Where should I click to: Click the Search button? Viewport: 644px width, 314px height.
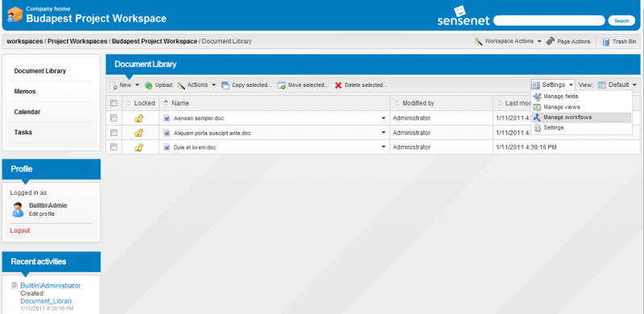621,21
